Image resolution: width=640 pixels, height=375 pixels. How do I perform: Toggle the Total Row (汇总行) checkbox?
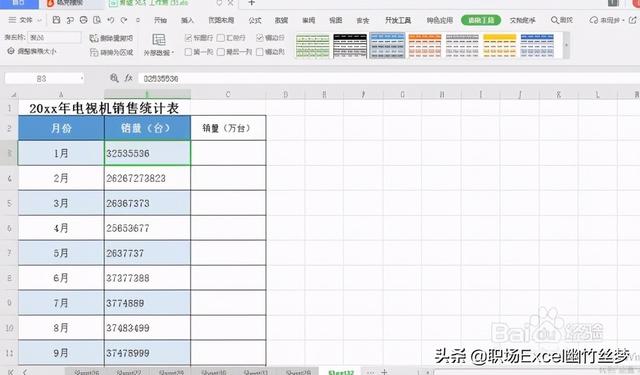[221, 38]
